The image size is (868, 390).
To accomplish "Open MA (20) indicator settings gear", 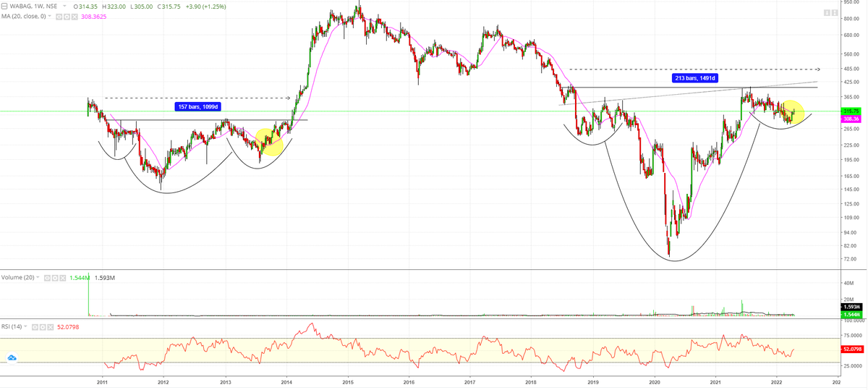I will tap(67, 17).
